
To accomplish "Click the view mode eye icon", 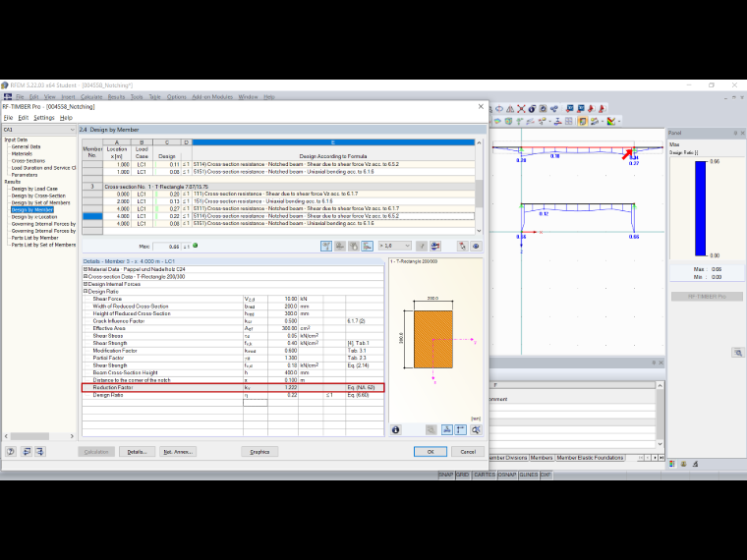I will pyautogui.click(x=476, y=247).
